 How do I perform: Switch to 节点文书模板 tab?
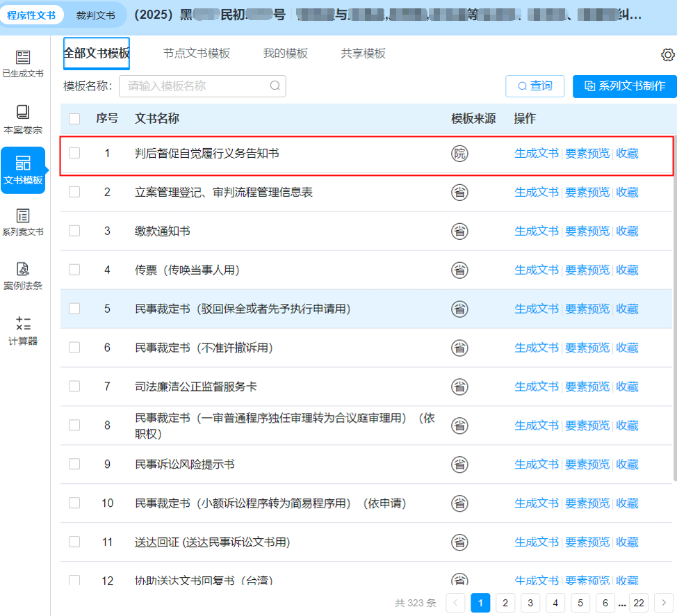[x=197, y=54]
